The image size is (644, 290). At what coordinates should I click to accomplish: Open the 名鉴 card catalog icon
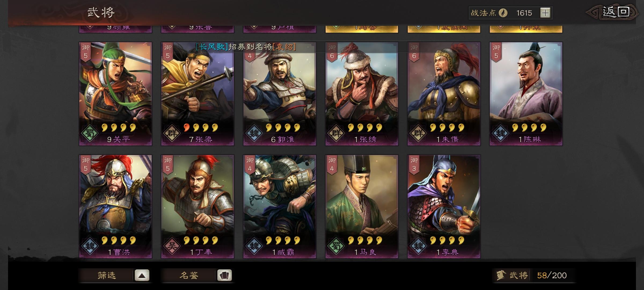click(x=224, y=275)
